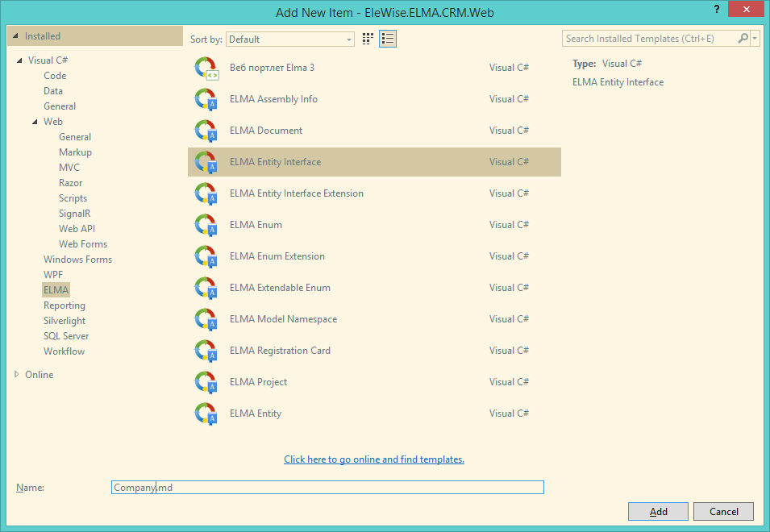The height and width of the screenshot is (532, 770).
Task: Click the ELMA Entity template icon
Action: pos(206,414)
